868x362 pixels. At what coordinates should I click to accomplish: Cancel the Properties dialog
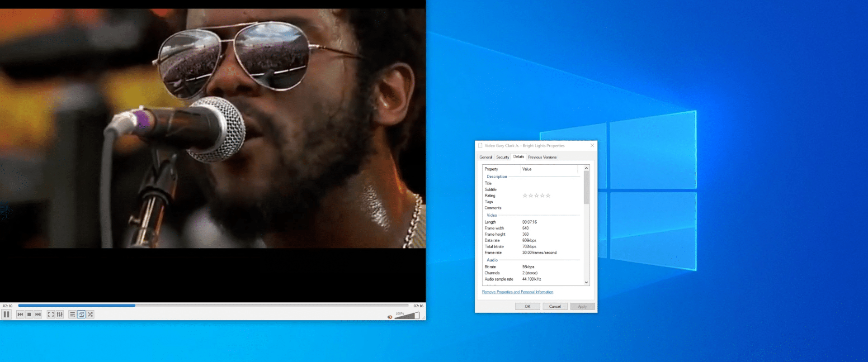[x=555, y=306]
